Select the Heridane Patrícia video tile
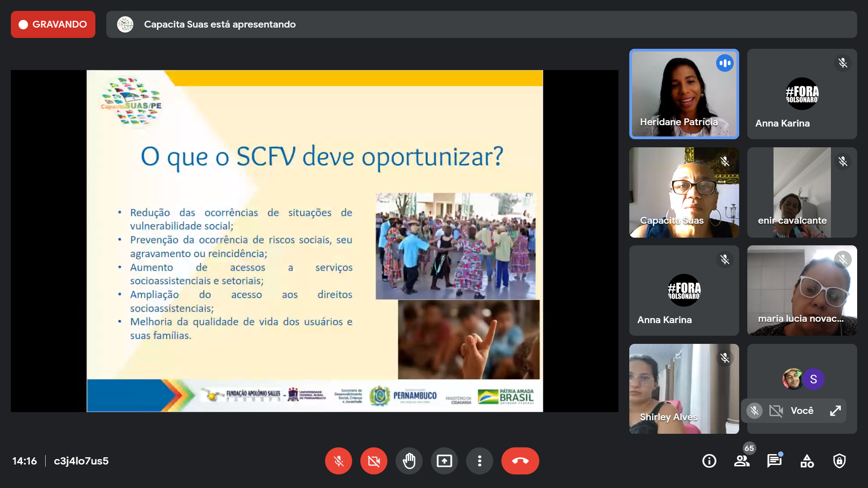 click(x=684, y=94)
